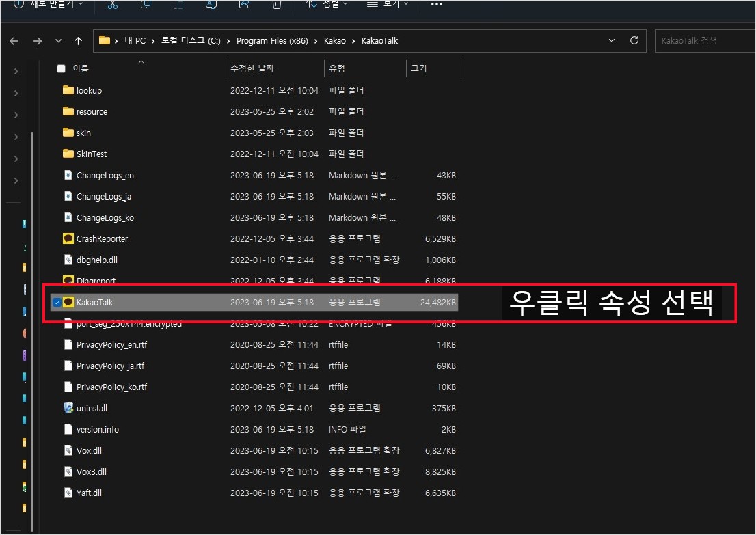
Task: Click the dbghelp.dll file icon
Action: tap(68, 260)
